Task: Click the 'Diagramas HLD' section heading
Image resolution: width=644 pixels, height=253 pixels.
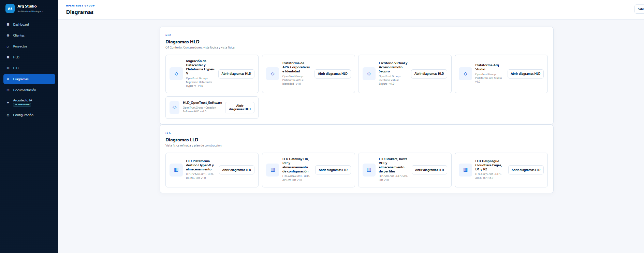Action: pyautogui.click(x=182, y=42)
